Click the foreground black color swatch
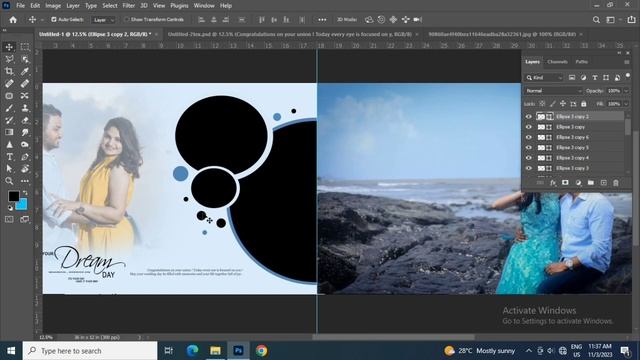The height and width of the screenshot is (360, 640). 13,196
